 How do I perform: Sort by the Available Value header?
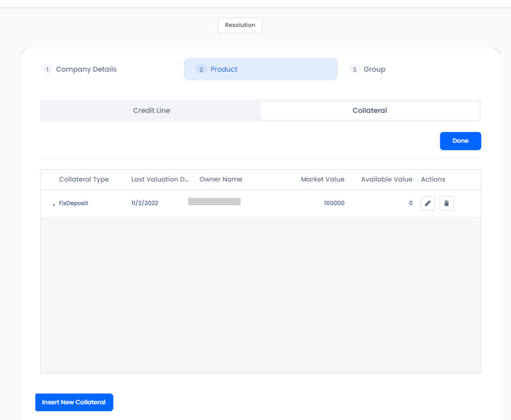coord(386,179)
